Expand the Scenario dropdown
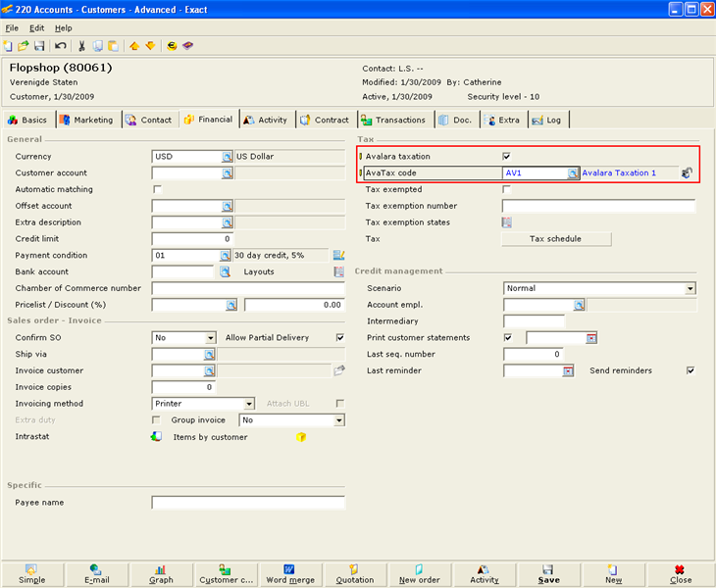Viewport: 716px width, 588px height. (x=690, y=289)
